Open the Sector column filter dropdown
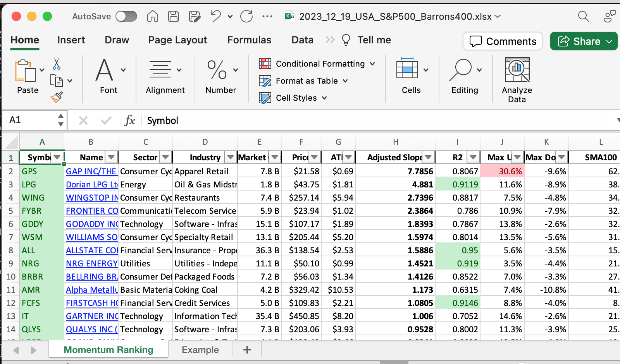The image size is (620, 364). 165,157
